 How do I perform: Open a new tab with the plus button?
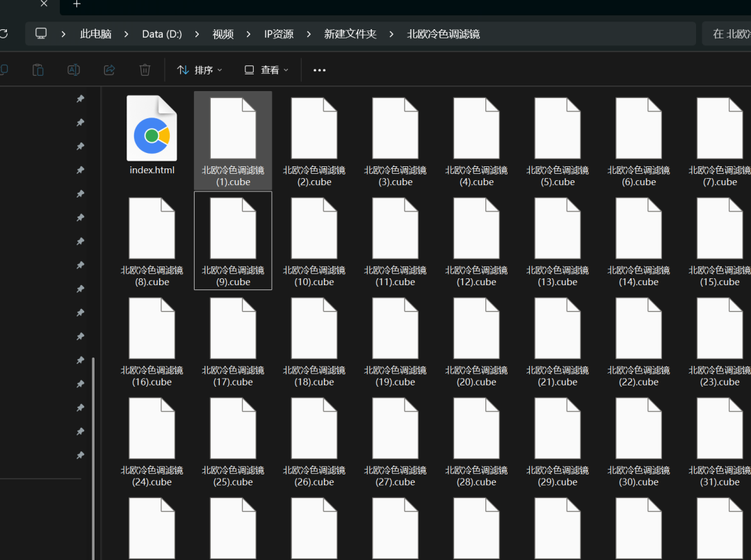pos(76,4)
